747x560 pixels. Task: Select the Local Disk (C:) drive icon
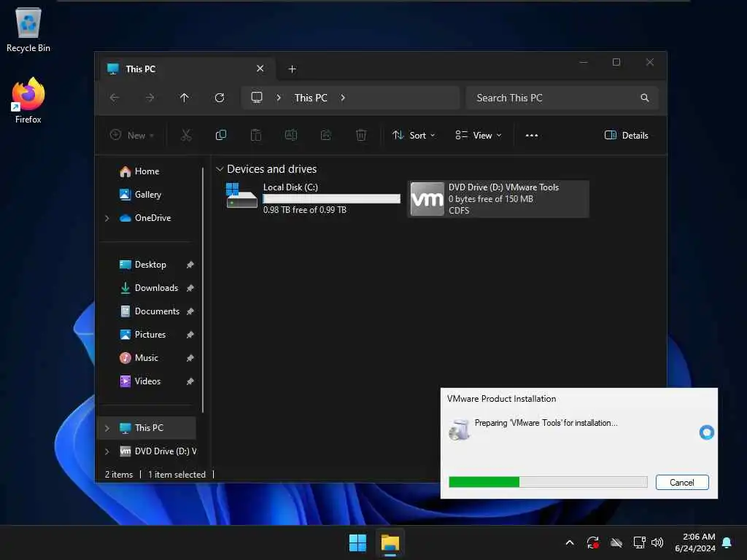click(241, 196)
